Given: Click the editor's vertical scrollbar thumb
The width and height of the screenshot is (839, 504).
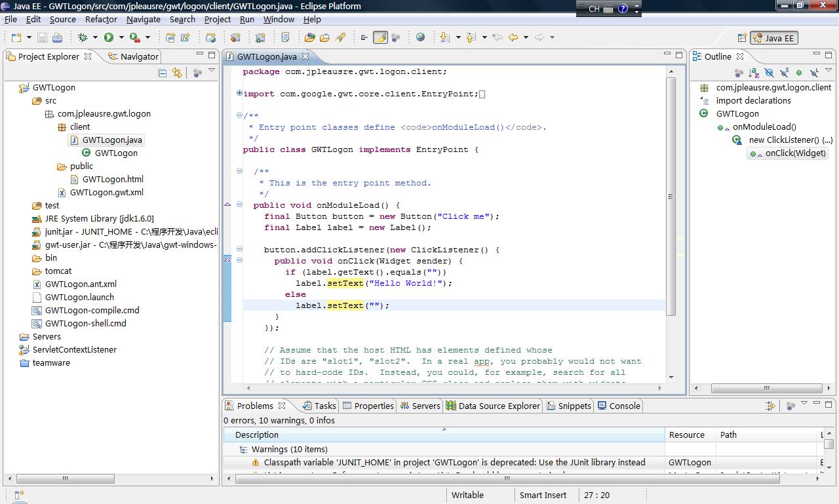Looking at the screenshot, I should (x=671, y=197).
